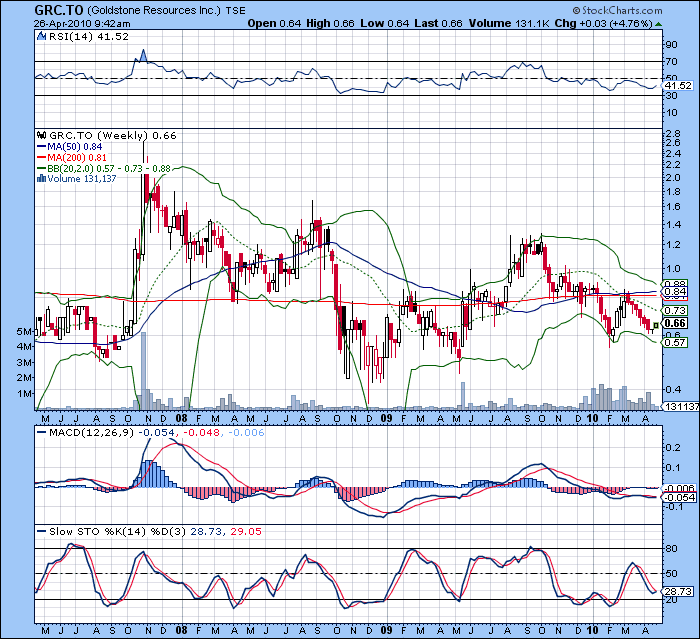Click the 5M volume axis label
The height and width of the screenshot is (639, 700).
(25, 332)
